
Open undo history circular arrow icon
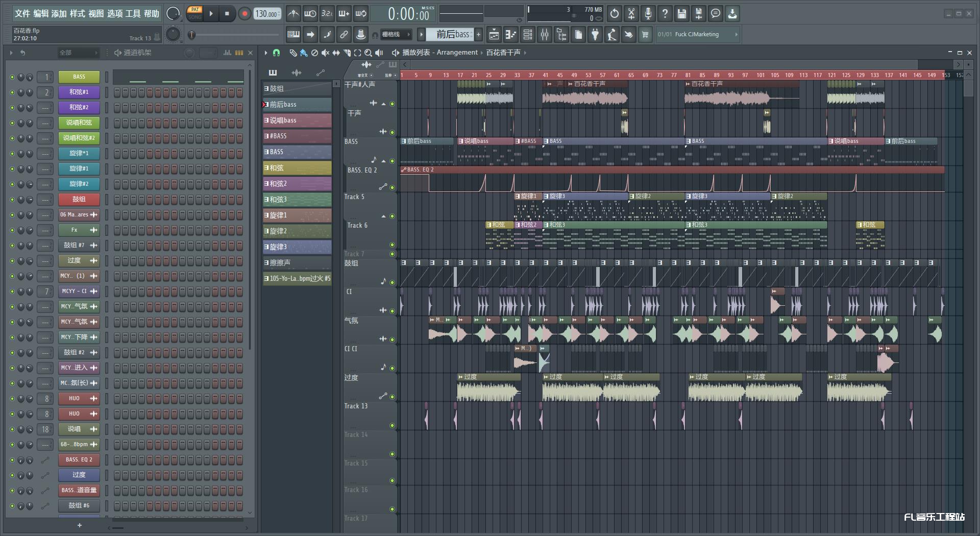tap(615, 14)
